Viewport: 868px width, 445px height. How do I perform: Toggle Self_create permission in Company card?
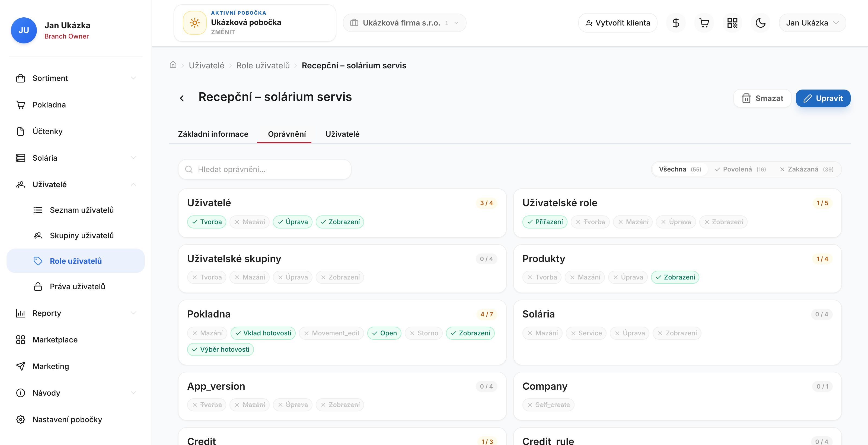[x=548, y=405]
